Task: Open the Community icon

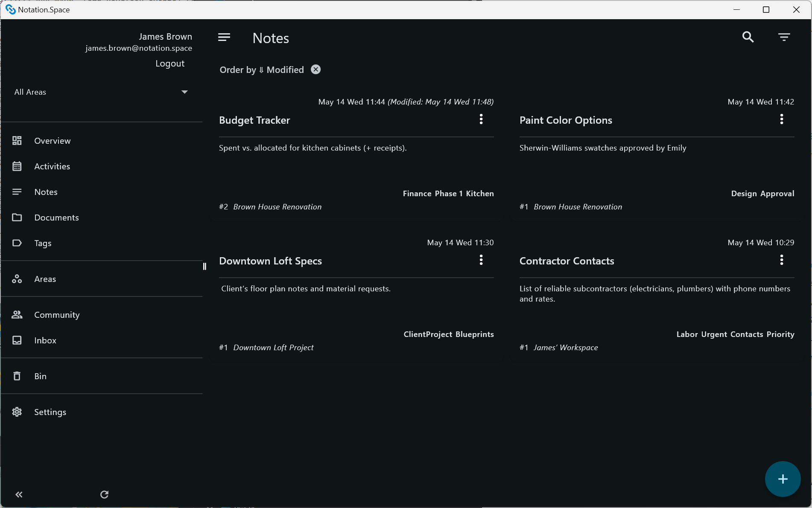Action: tap(17, 314)
